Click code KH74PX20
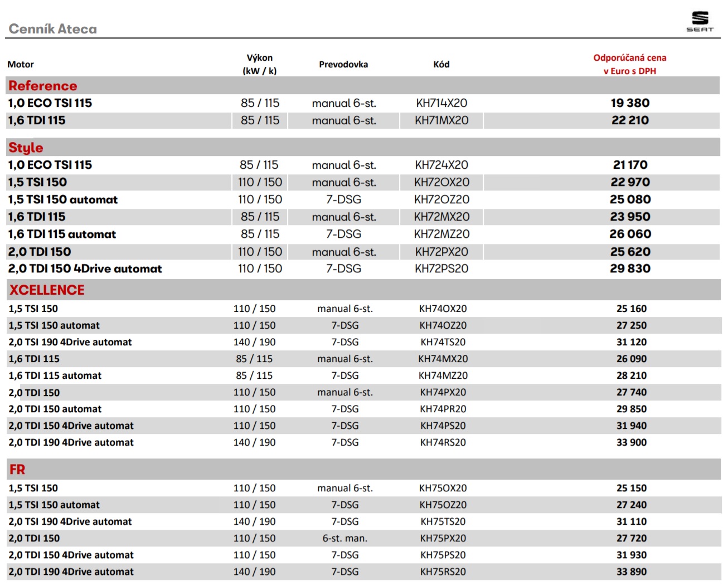 pos(443,392)
